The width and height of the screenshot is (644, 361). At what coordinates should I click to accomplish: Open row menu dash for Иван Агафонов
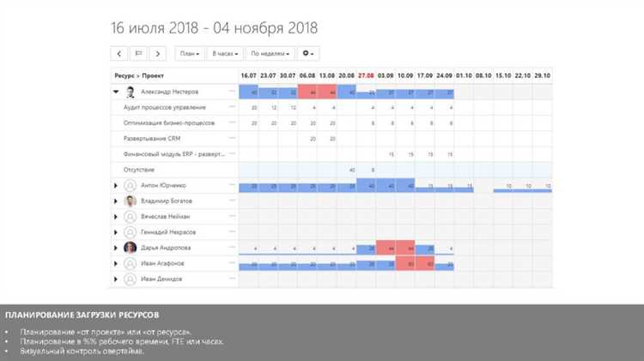pos(232,262)
